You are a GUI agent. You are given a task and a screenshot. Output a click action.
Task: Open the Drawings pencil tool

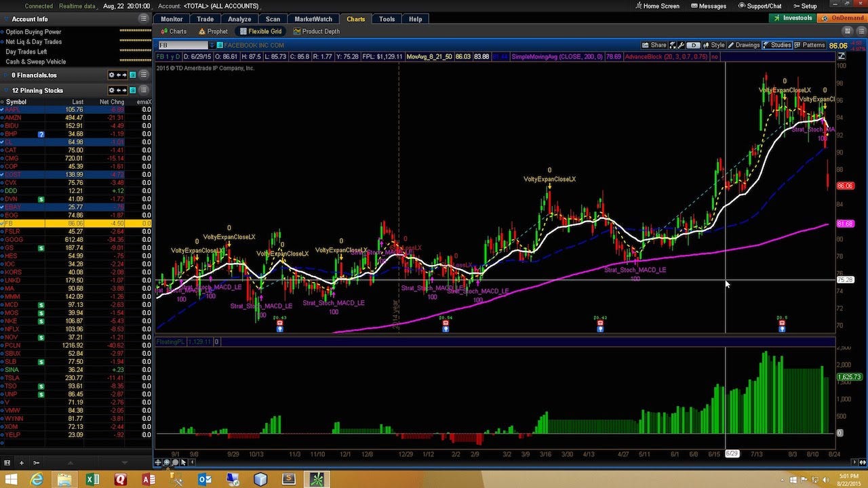click(x=744, y=45)
